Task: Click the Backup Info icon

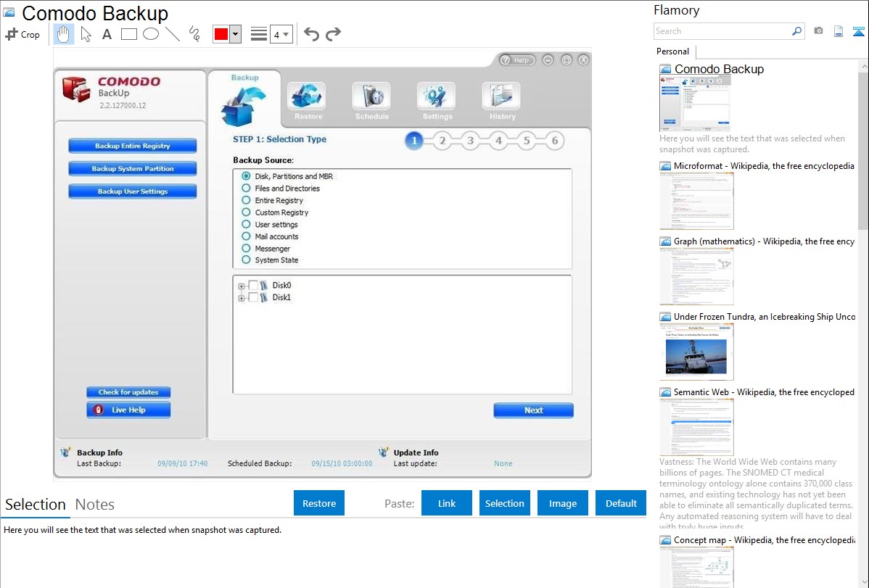Action: [x=65, y=452]
